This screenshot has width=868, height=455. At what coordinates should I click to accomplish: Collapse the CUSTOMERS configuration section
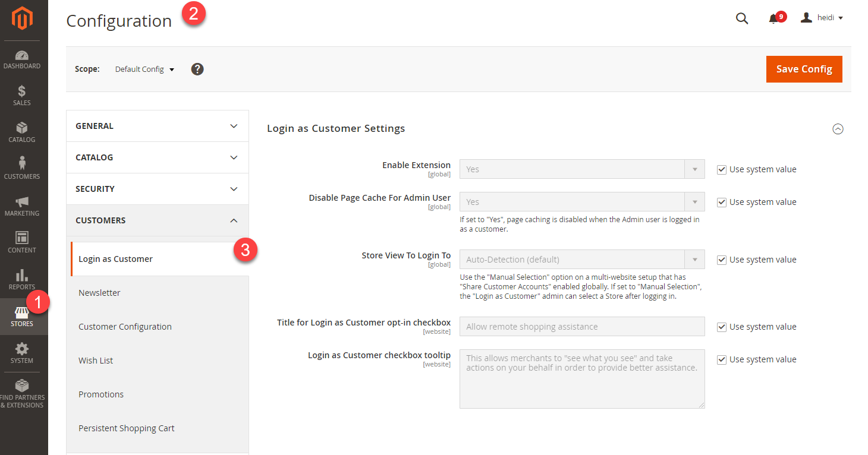[157, 220]
